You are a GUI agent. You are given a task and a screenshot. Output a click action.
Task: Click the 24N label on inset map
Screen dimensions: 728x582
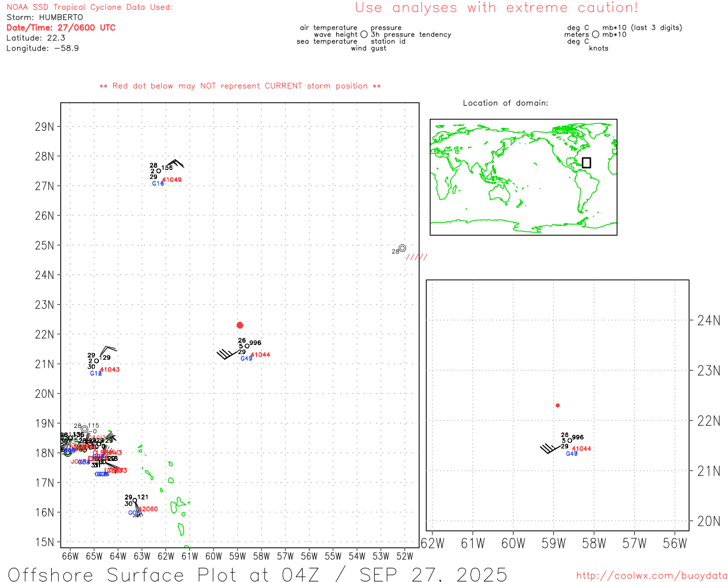(x=709, y=321)
